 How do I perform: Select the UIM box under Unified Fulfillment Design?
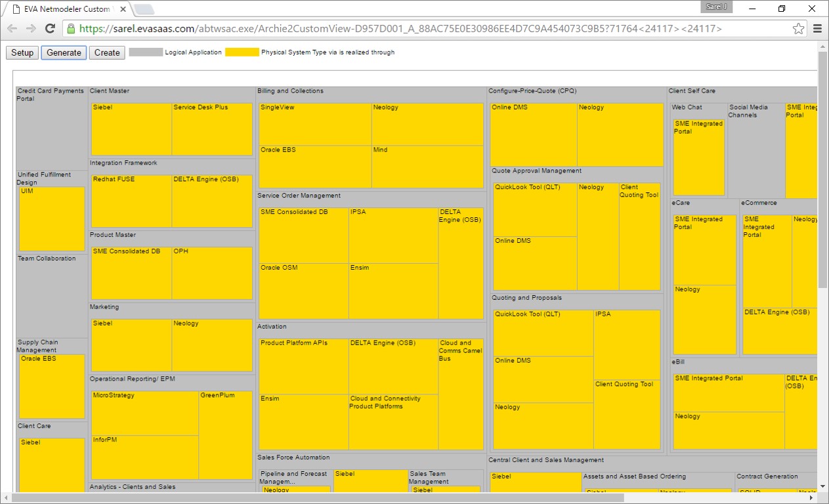click(52, 219)
